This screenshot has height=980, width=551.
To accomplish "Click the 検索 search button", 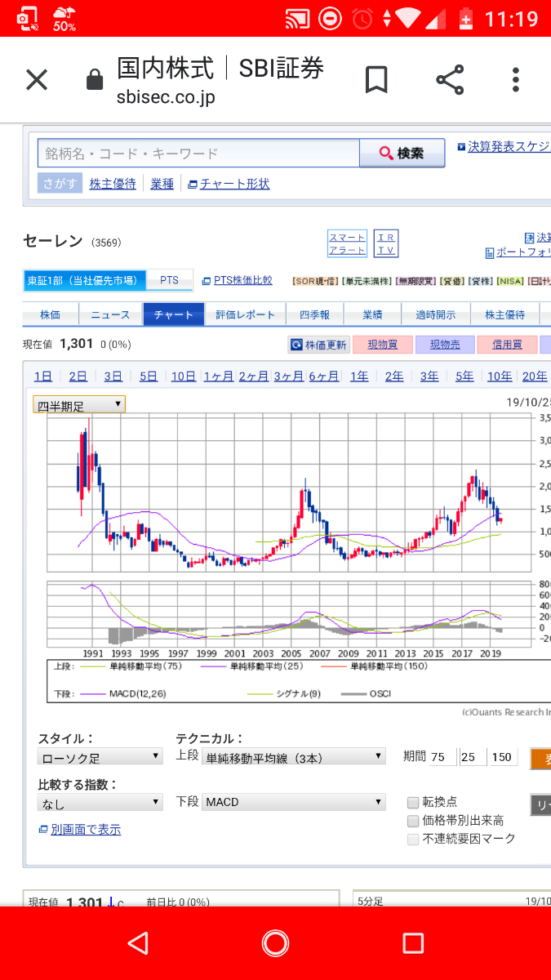I will [x=402, y=154].
